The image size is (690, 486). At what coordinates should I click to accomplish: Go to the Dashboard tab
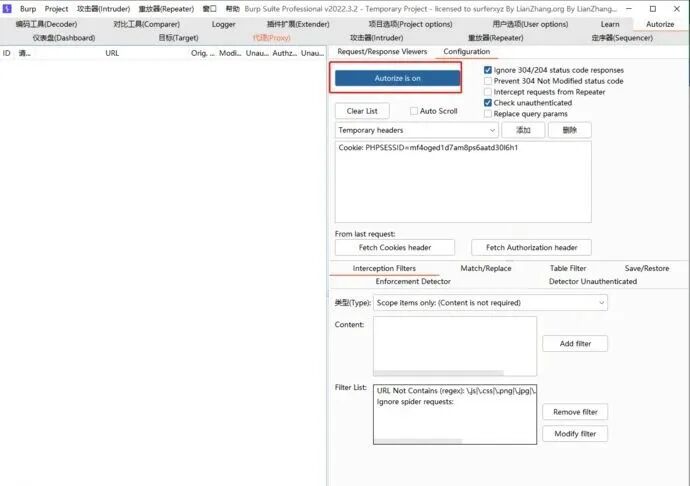point(64,38)
